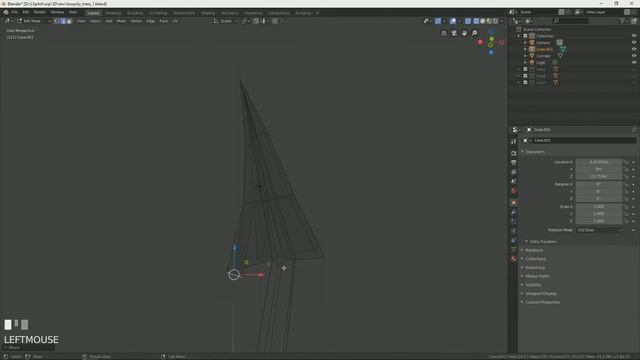Open Rotation Mode XYZ Euler dropdown
The height and width of the screenshot is (360, 640).
coord(599,230)
